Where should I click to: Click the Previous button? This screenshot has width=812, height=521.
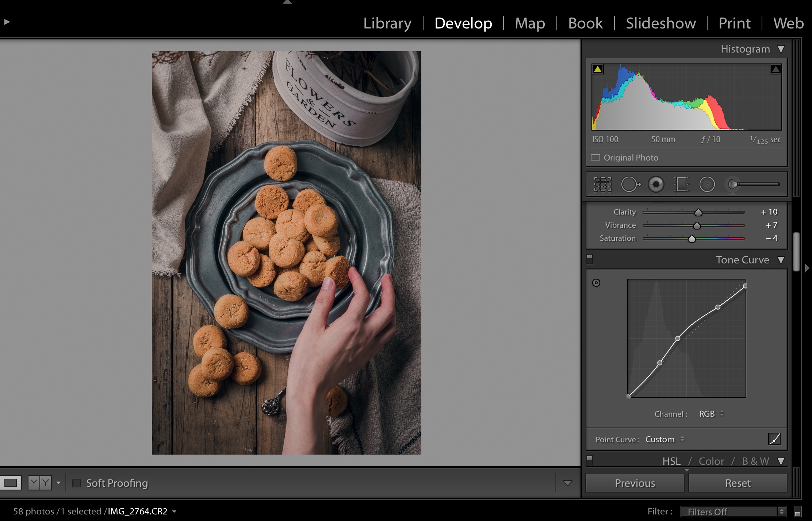(635, 483)
